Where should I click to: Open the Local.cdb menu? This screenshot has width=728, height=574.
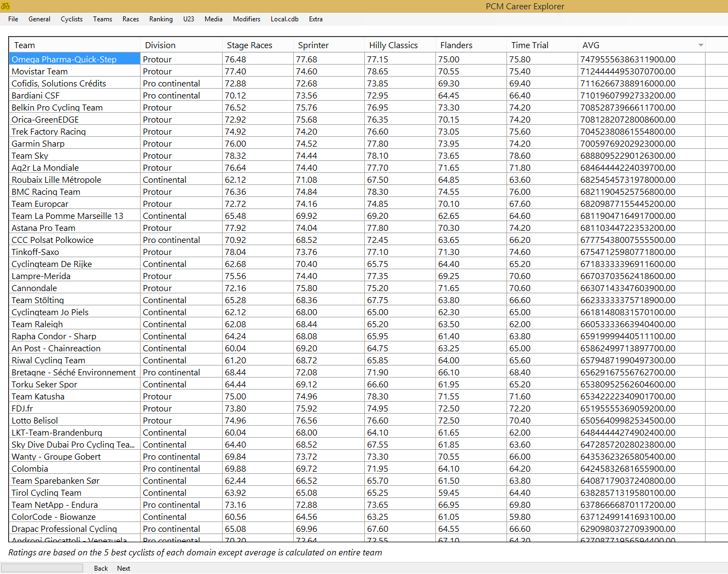(x=284, y=19)
